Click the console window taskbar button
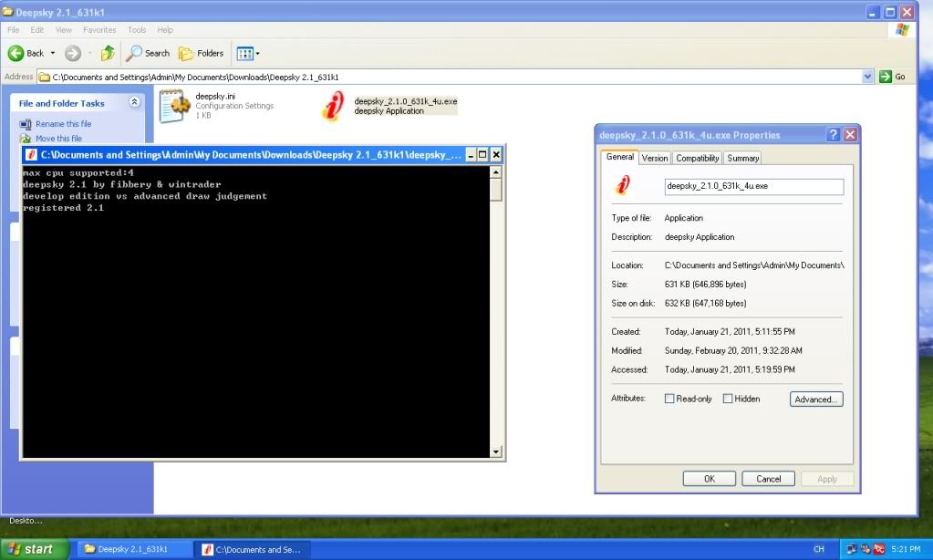The height and width of the screenshot is (560, 933). [256, 549]
